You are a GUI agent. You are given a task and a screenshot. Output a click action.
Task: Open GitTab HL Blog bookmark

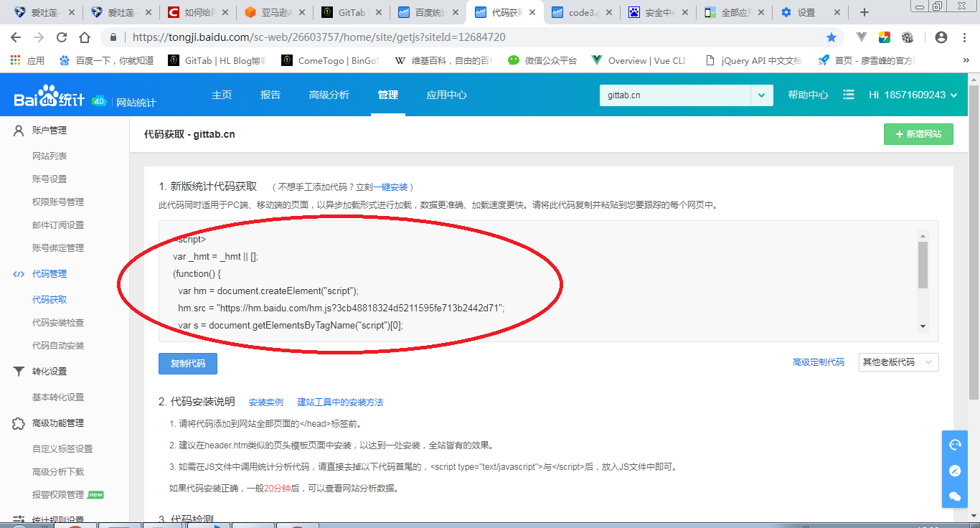pos(217,61)
